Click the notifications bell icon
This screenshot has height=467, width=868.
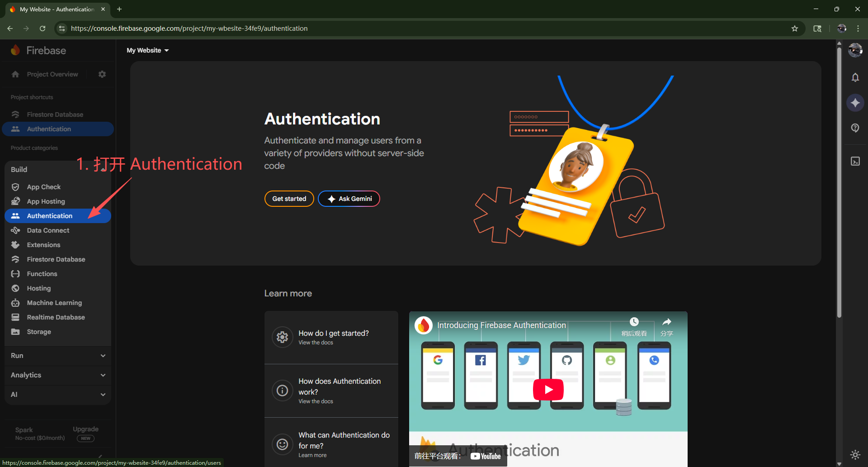(855, 77)
